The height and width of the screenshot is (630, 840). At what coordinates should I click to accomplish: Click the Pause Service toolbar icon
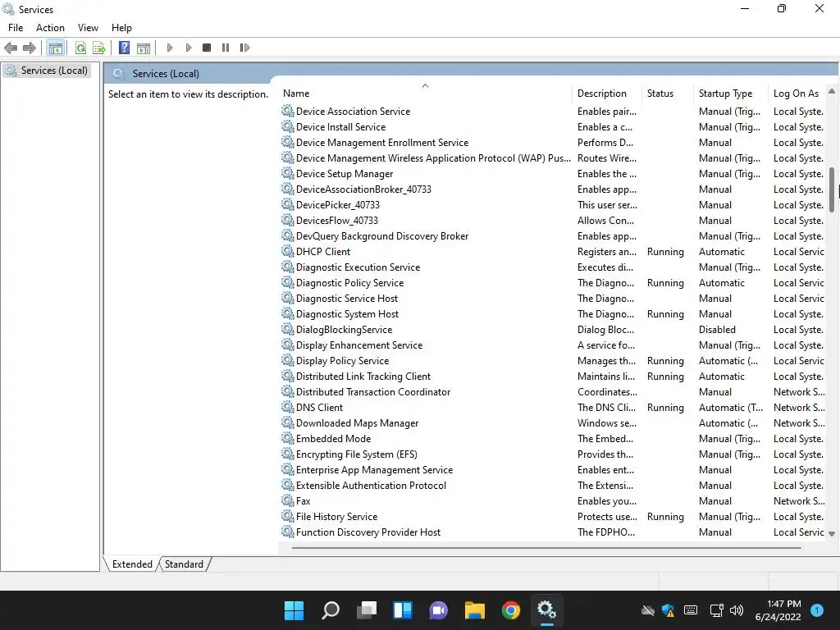(226, 48)
